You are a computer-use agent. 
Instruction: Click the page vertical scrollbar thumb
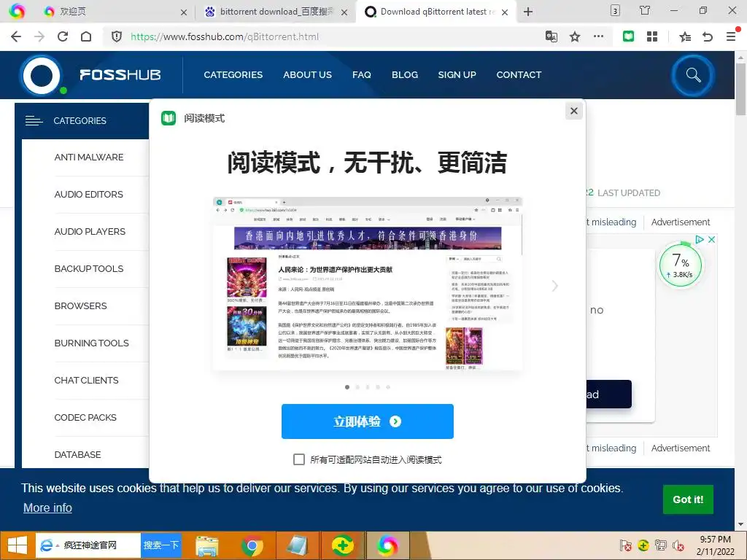740,89
